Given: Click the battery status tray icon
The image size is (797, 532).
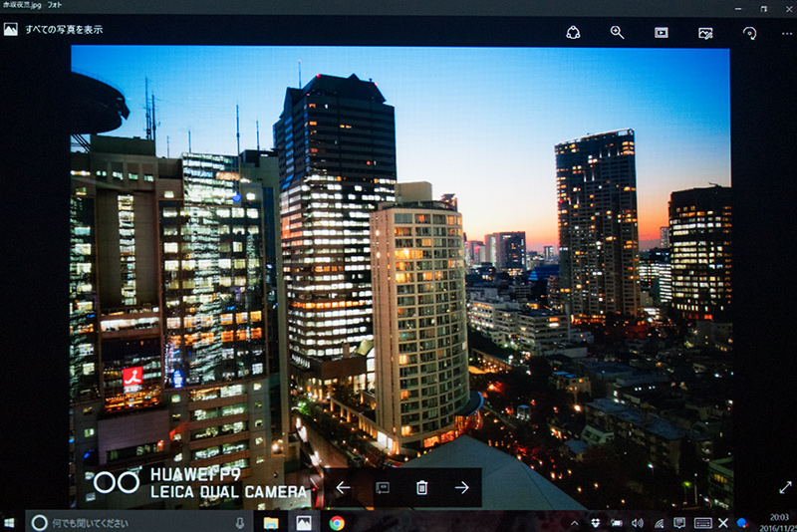Looking at the screenshot, I should pyautogui.click(x=616, y=523).
